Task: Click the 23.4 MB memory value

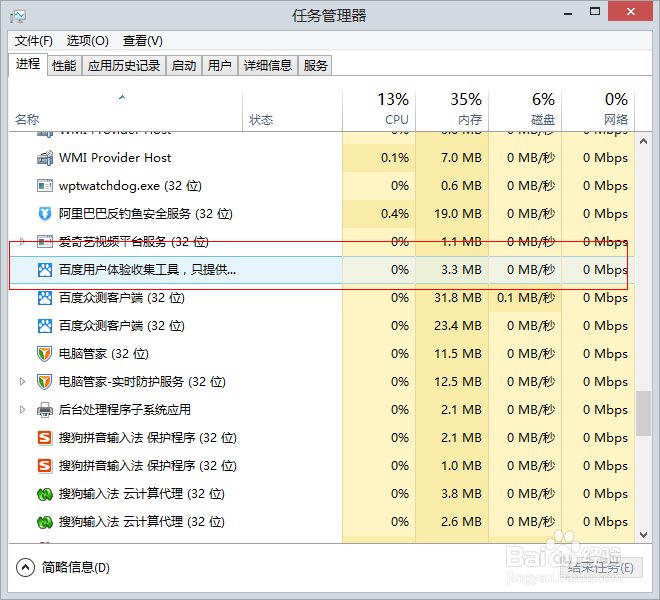Action: (458, 326)
